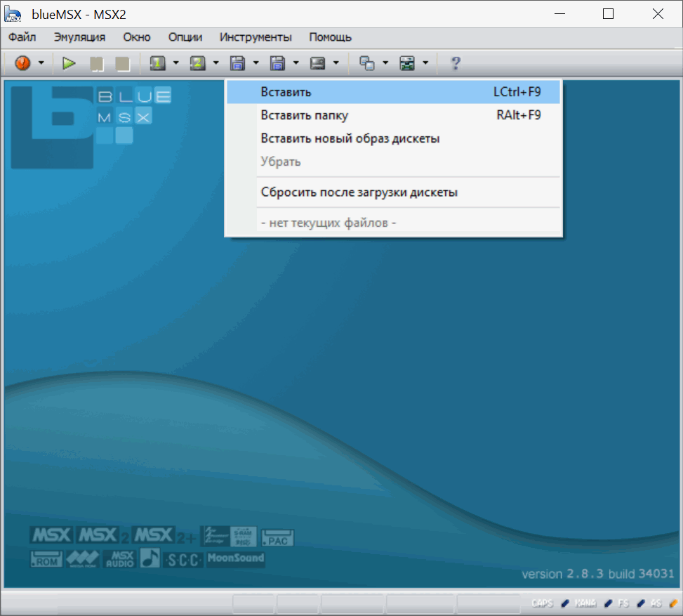683x616 pixels.
Task: Choose Вставить from the disk menu
Action: point(393,92)
